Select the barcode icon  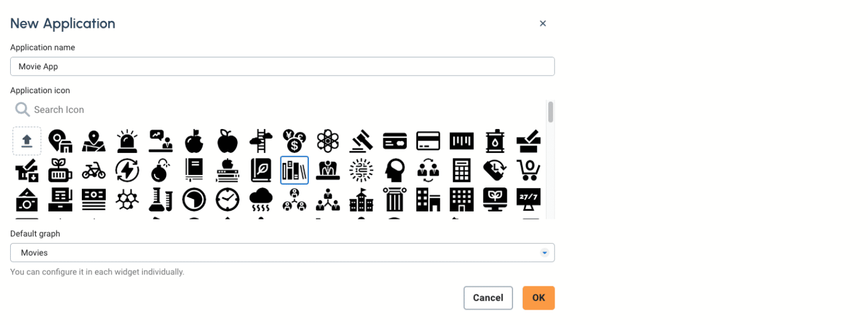461,140
